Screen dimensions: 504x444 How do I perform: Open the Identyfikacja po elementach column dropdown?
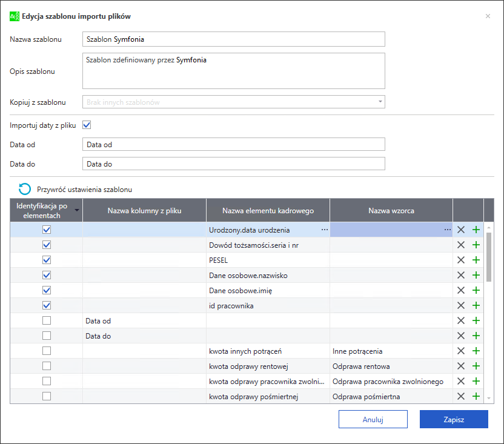pyautogui.click(x=77, y=210)
